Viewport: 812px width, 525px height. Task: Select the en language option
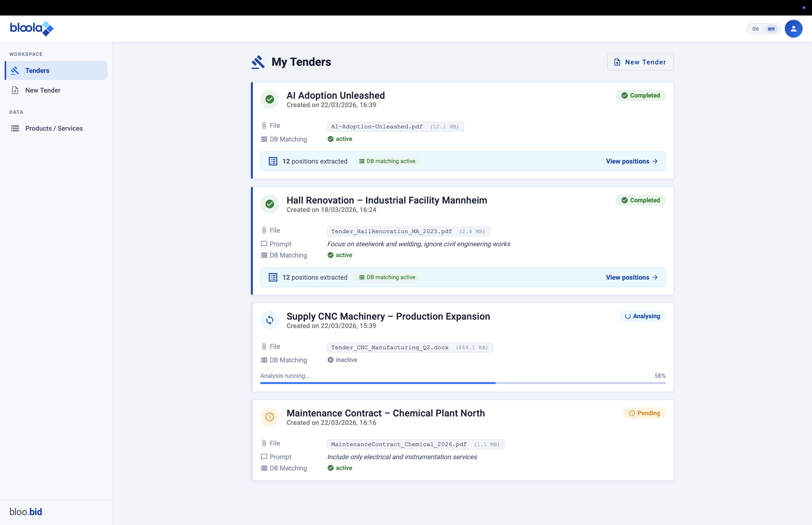coord(771,29)
